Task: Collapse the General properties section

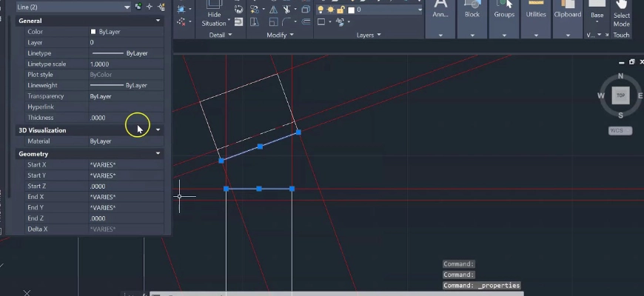Action: click(x=158, y=21)
